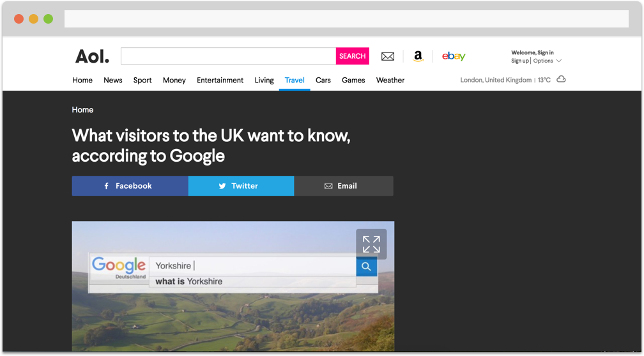The image size is (644, 356).
Task: Click the Home breadcrumb link
Action: (82, 110)
